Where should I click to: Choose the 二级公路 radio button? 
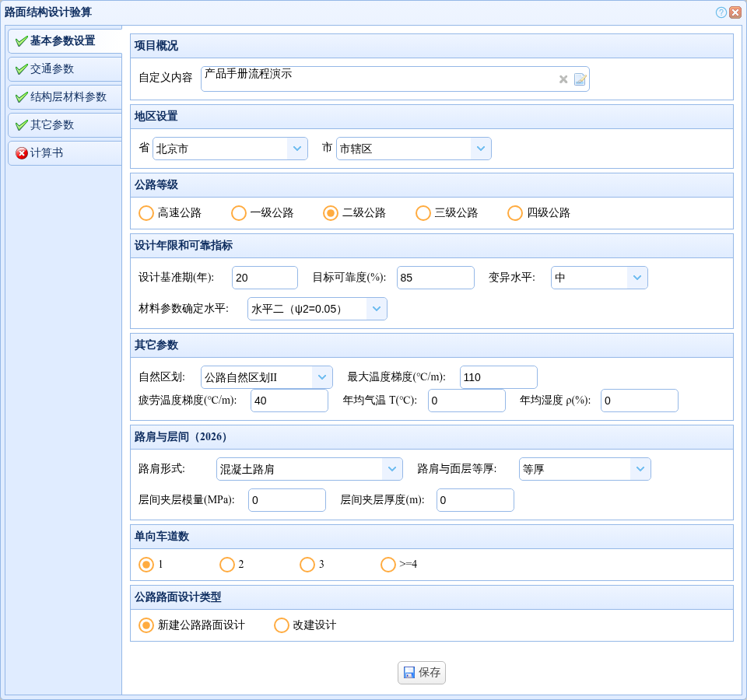coord(331,213)
